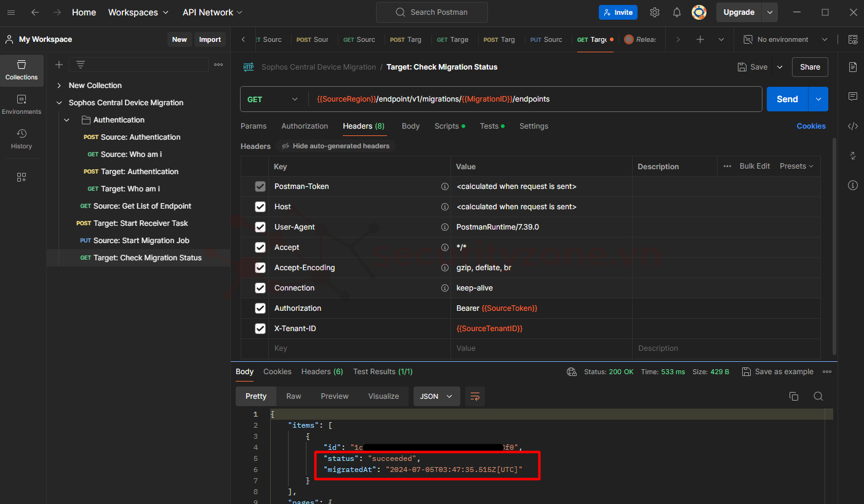Viewport: 864px width, 504px height.
Task: Open the Cookies link
Action: pos(811,126)
